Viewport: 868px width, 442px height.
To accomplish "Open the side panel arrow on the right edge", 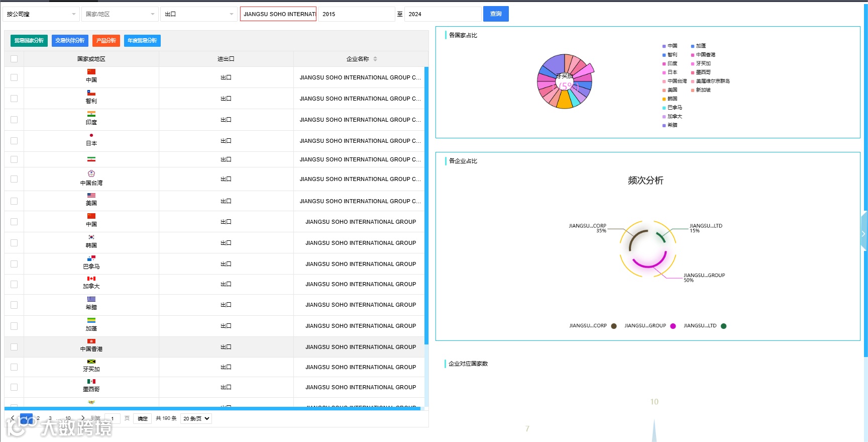I will pos(864,234).
